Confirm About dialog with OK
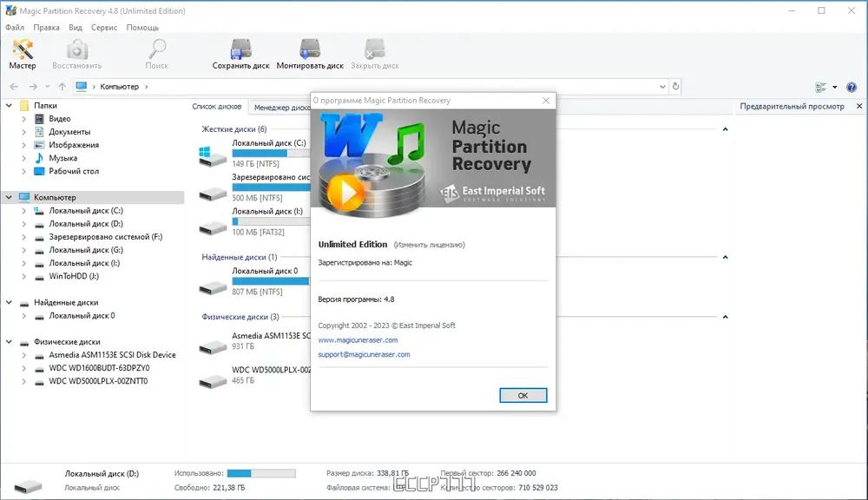This screenshot has height=500, width=868. (x=523, y=395)
